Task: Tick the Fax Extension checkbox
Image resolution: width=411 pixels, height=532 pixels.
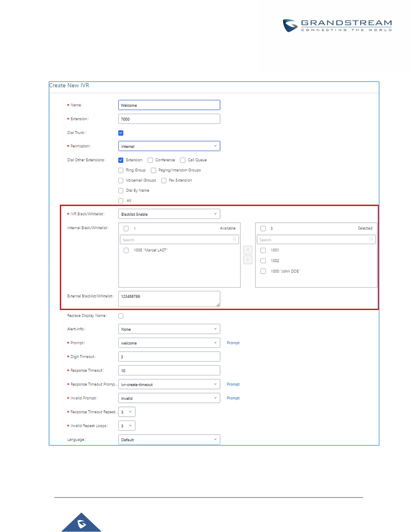Action: coord(164,180)
